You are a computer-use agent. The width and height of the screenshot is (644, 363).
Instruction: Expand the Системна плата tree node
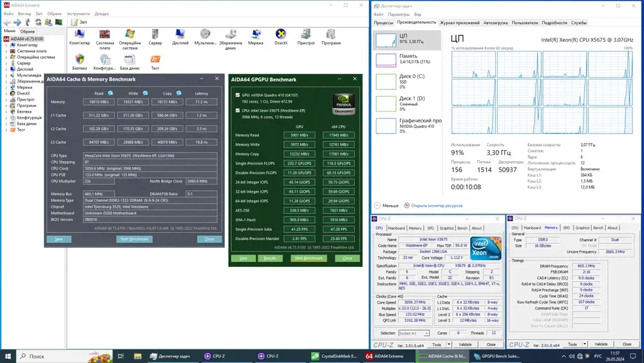(x=6, y=51)
